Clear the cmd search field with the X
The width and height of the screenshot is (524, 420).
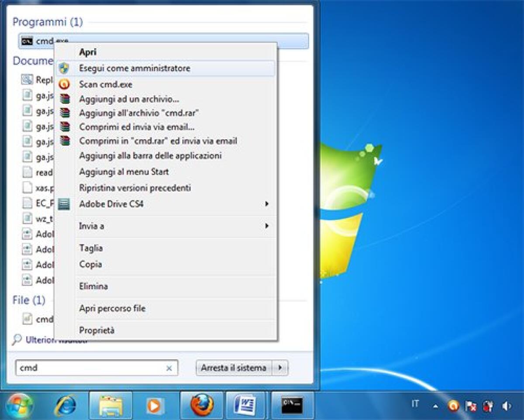tap(169, 368)
